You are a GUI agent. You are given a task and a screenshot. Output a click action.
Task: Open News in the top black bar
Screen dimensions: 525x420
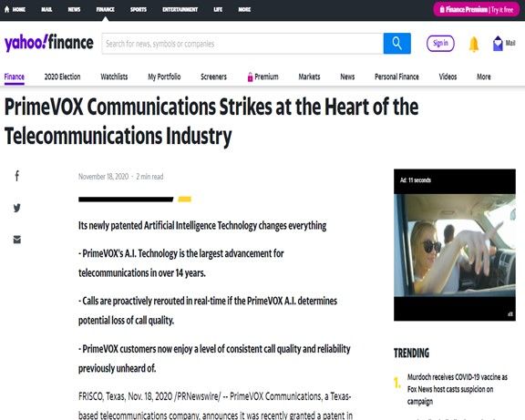point(74,10)
